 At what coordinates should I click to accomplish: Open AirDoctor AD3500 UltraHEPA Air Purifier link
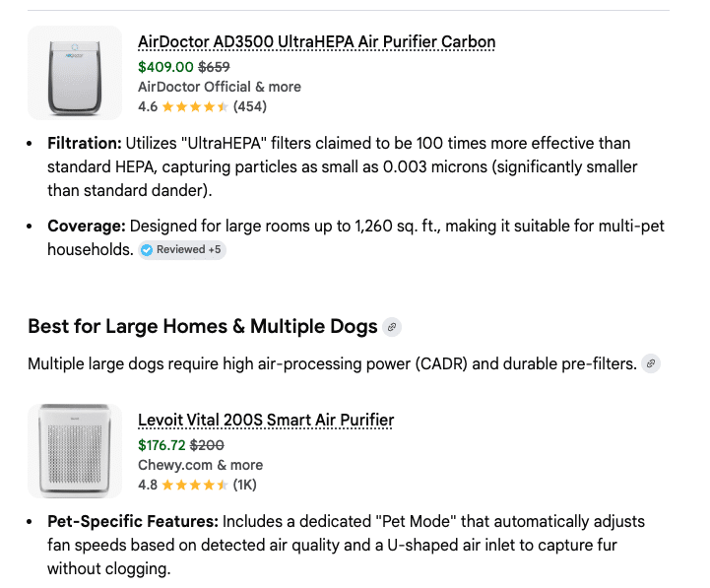click(316, 42)
